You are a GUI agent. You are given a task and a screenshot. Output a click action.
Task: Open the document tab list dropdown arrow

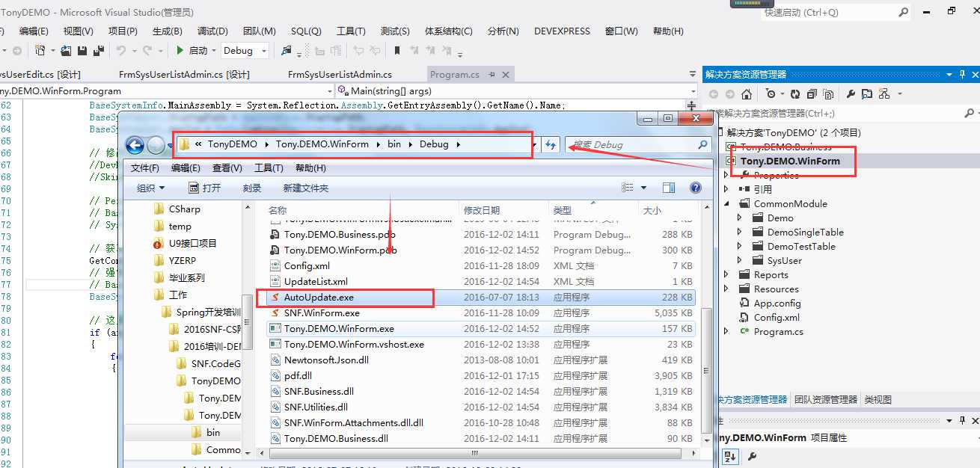(693, 75)
